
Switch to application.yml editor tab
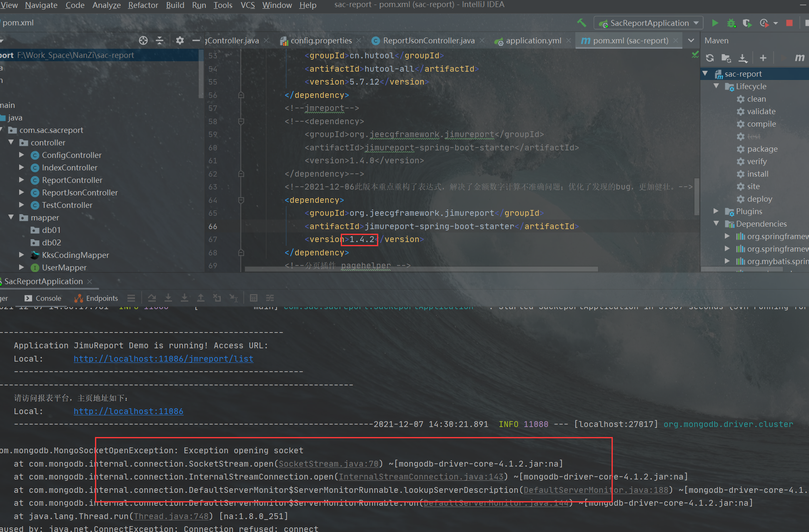(x=533, y=40)
